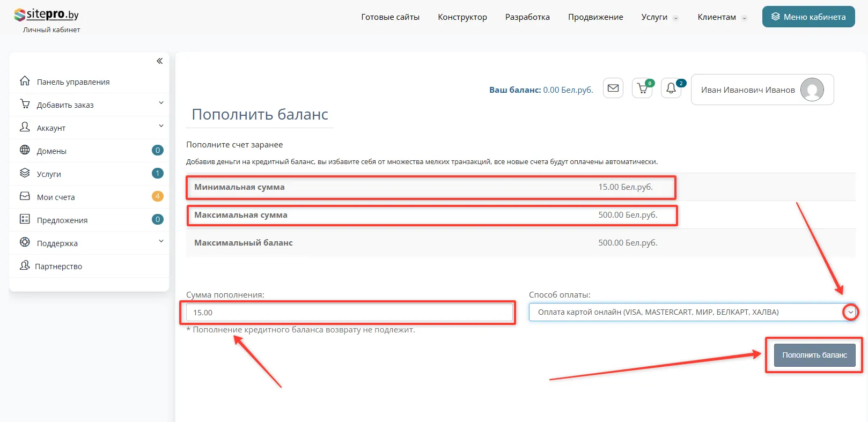Viewport: 868px width, 422px height.
Task: Open the shopping cart icon
Action: point(642,89)
